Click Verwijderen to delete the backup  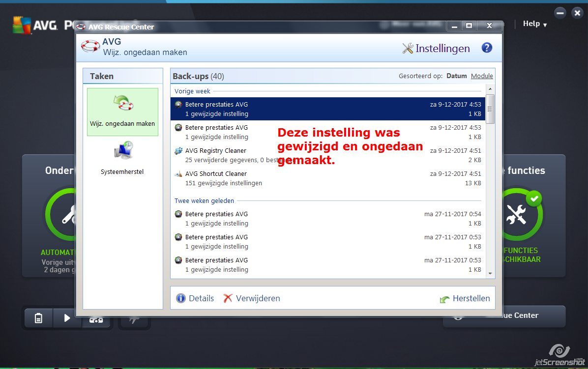tap(252, 298)
